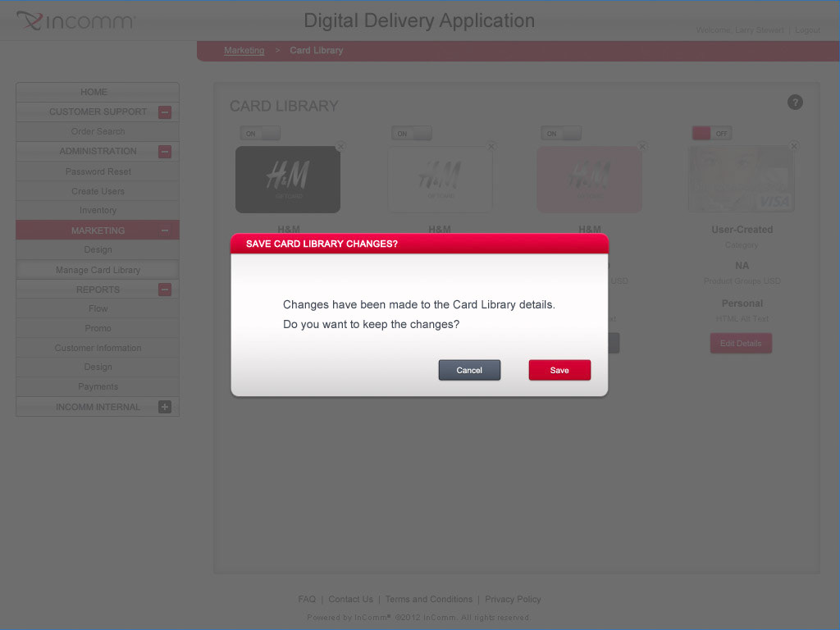Go to Home in the sidebar
The image size is (840, 630).
tap(98, 92)
